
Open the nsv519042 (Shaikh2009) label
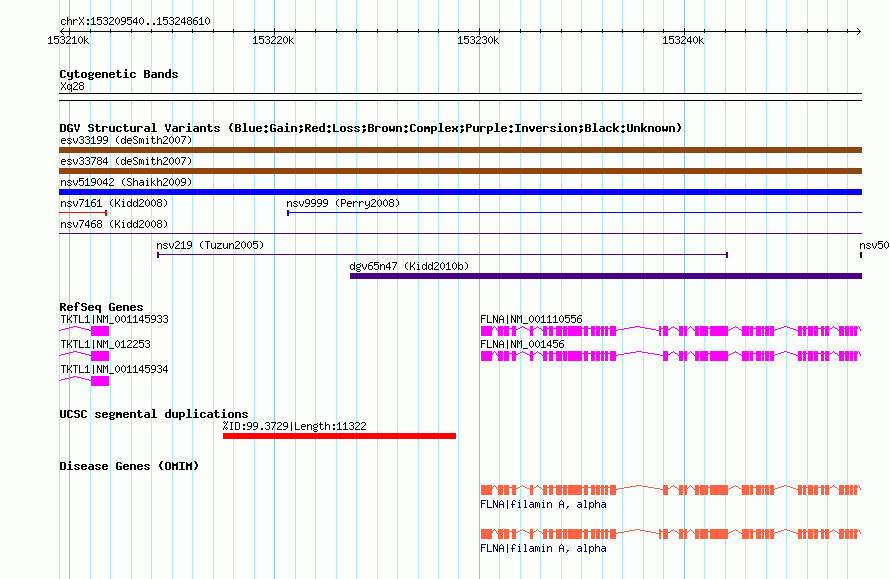(126, 182)
